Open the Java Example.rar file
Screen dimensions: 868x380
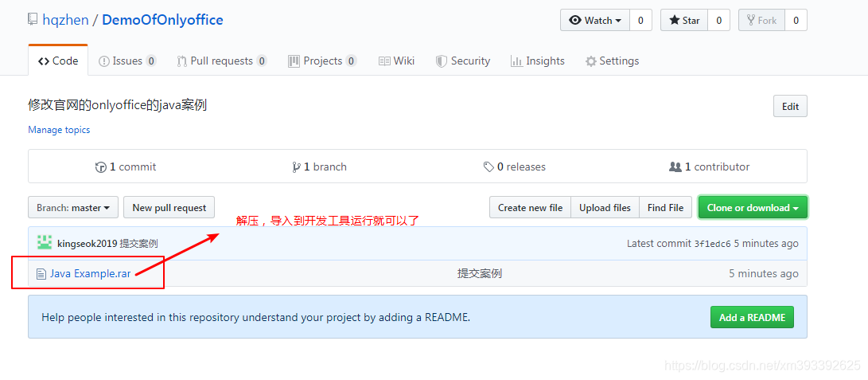pyautogui.click(x=90, y=273)
